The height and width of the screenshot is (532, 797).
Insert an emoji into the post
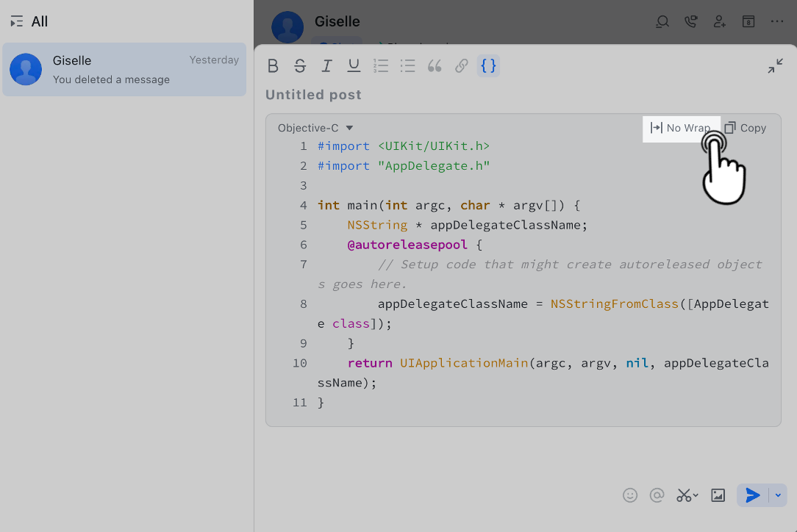pyautogui.click(x=630, y=495)
